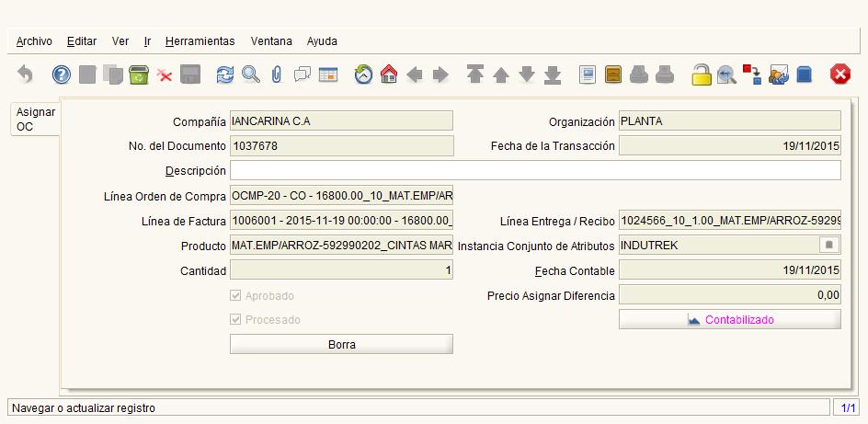Click the Attachment paperclip icon
Viewport: 868px width, 424px height.
point(276,74)
